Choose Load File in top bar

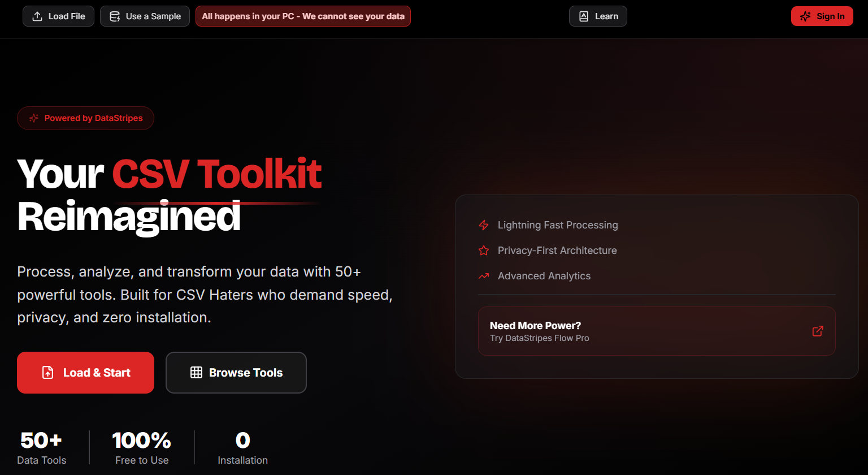pyautogui.click(x=58, y=16)
